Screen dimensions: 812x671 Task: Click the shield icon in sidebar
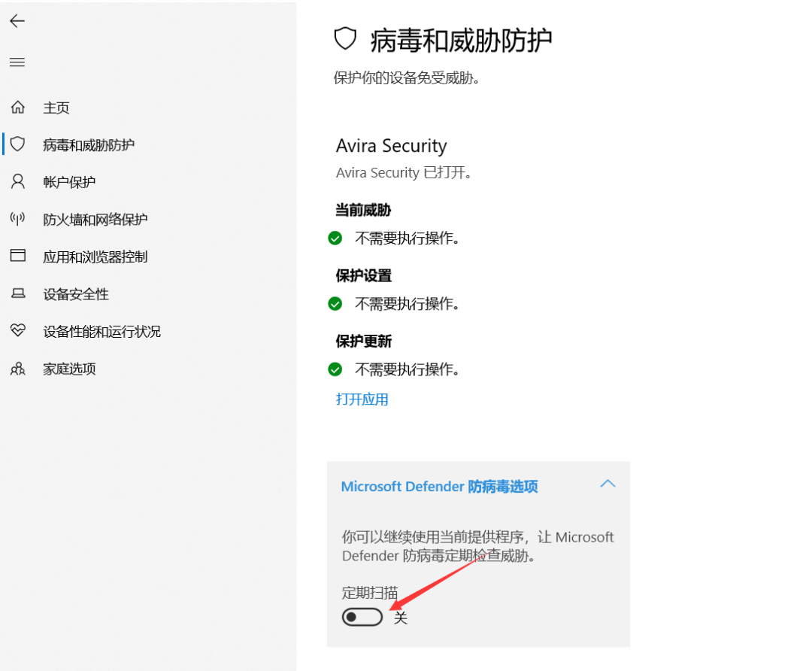point(17,144)
